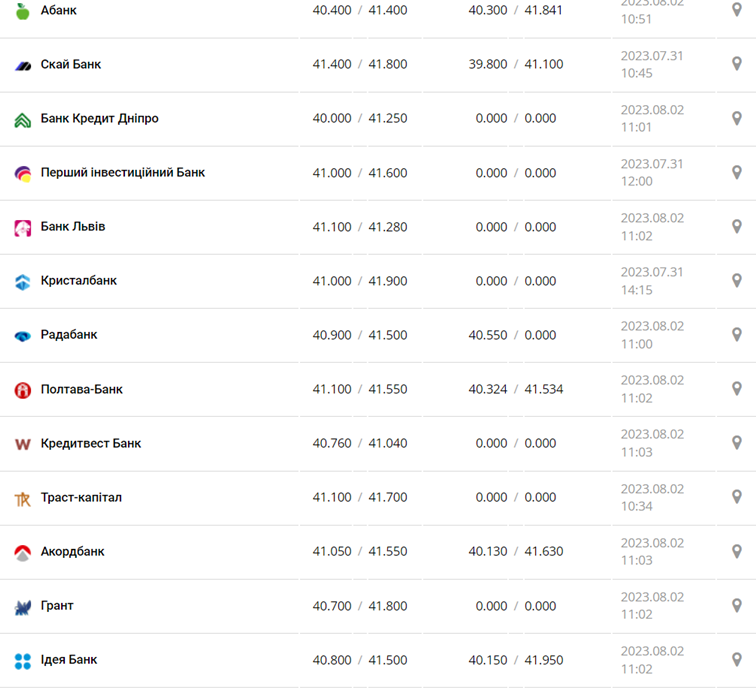This screenshot has height=696, width=756.
Task: Click Скай Банк timestamp 2023.07.31 10:45
Action: [652, 64]
